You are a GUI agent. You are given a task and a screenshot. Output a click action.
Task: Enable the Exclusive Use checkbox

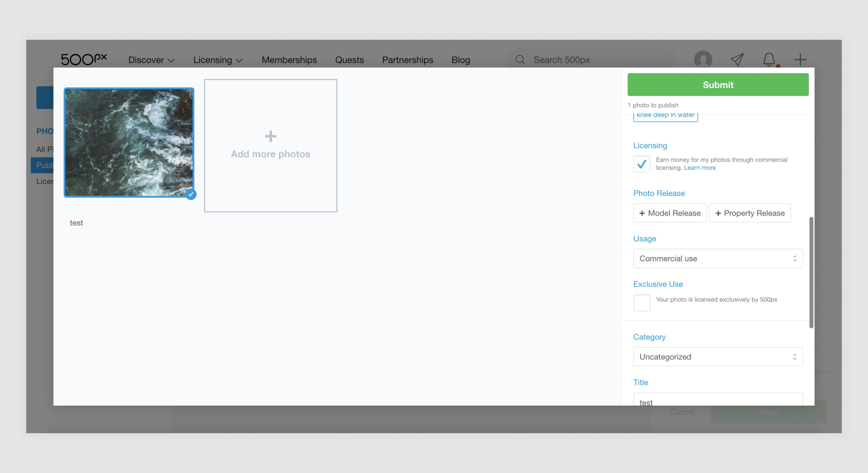coord(641,302)
